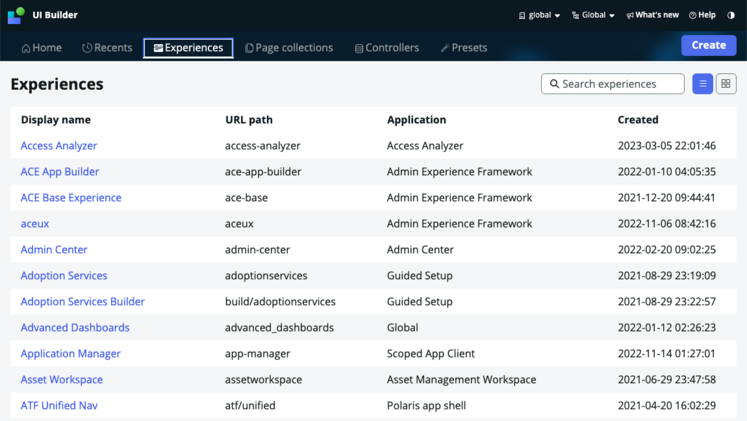Screen dimensions: 747x421
Task: Open the ATF Unified Nav experience
Action: (x=59, y=406)
